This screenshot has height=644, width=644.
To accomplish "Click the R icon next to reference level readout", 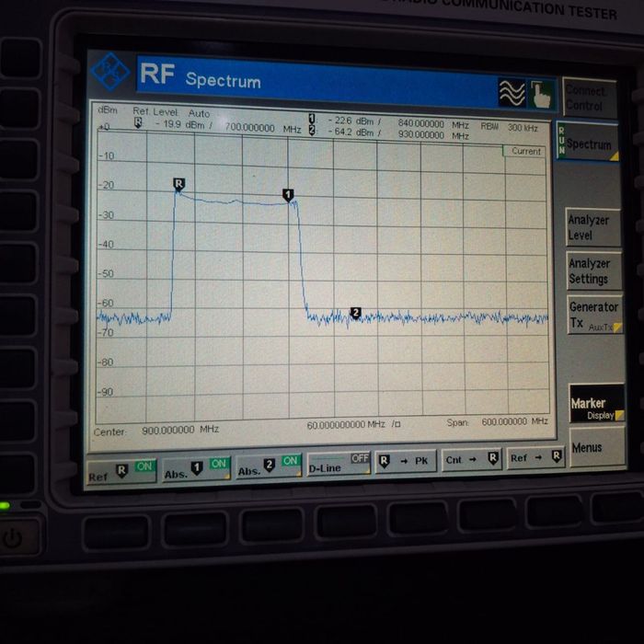I will (138, 122).
